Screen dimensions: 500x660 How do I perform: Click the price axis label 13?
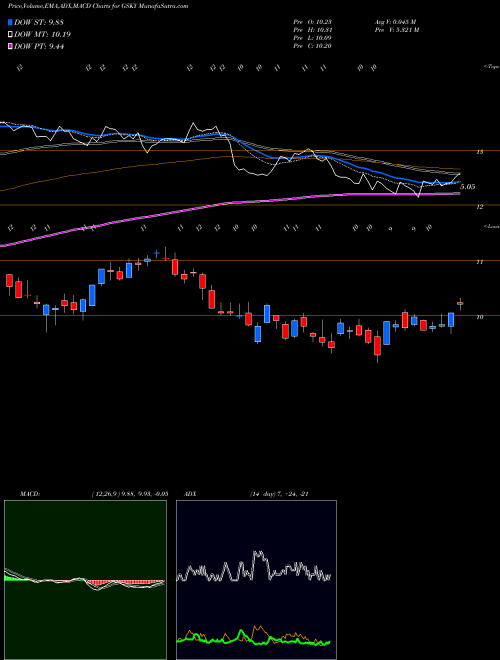click(479, 152)
